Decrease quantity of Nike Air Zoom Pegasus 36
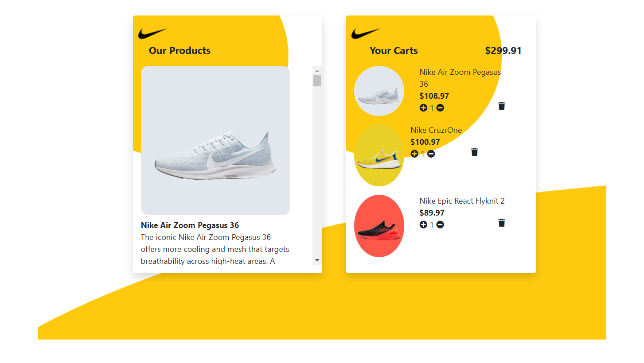 coord(440,108)
